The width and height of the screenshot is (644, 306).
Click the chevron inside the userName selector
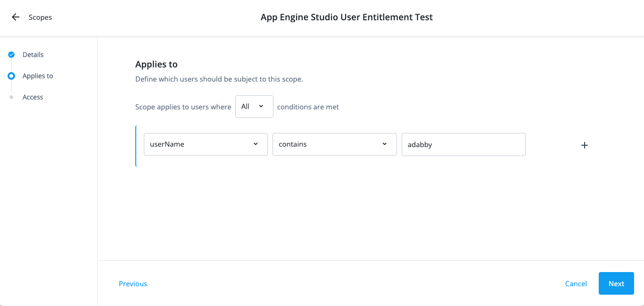click(256, 144)
